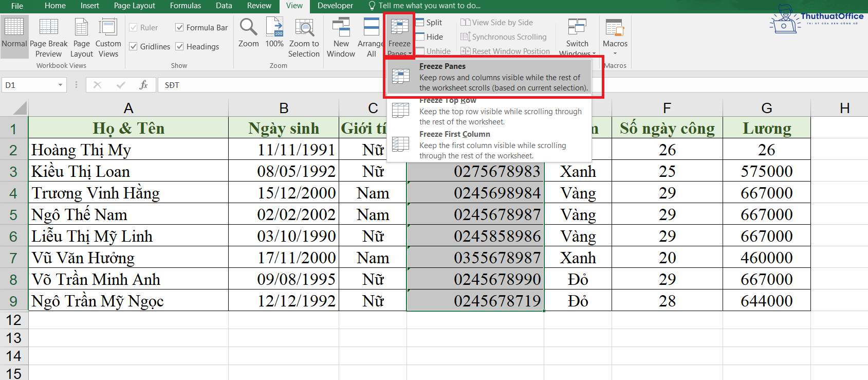Click the Switch Windows icon
868x380 pixels.
pos(577,27)
